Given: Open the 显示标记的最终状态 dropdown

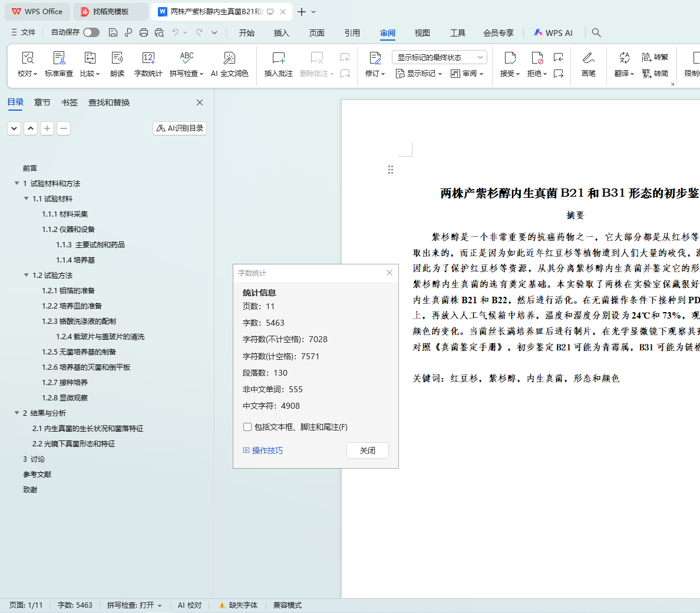Looking at the screenshot, I should [x=439, y=57].
